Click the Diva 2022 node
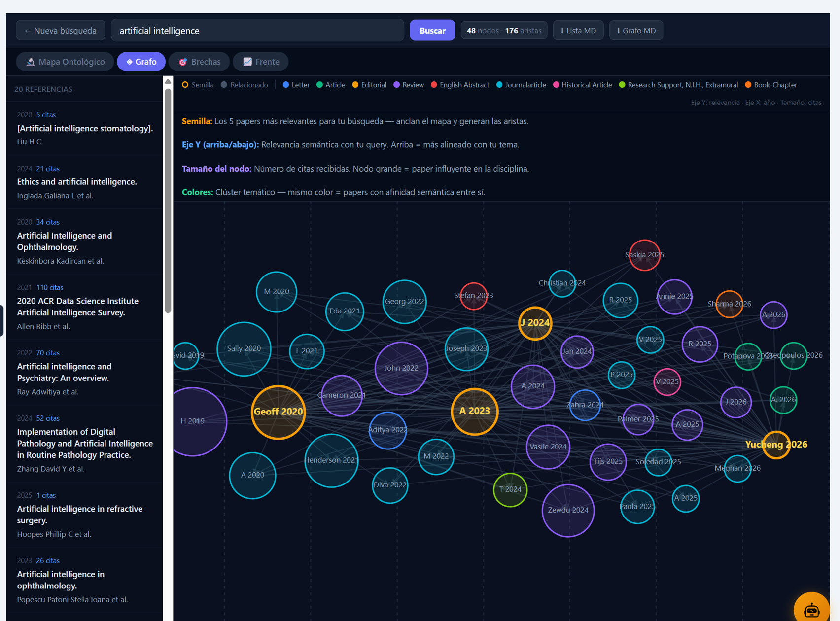The image size is (840, 621). coord(390,485)
